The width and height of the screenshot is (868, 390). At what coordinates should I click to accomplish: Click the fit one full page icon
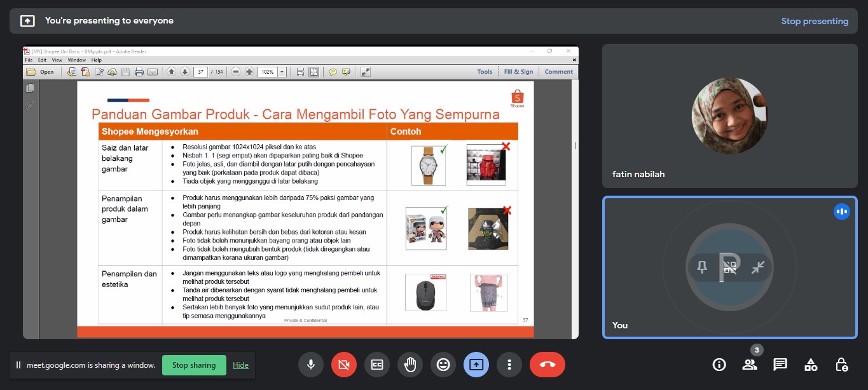coord(313,72)
